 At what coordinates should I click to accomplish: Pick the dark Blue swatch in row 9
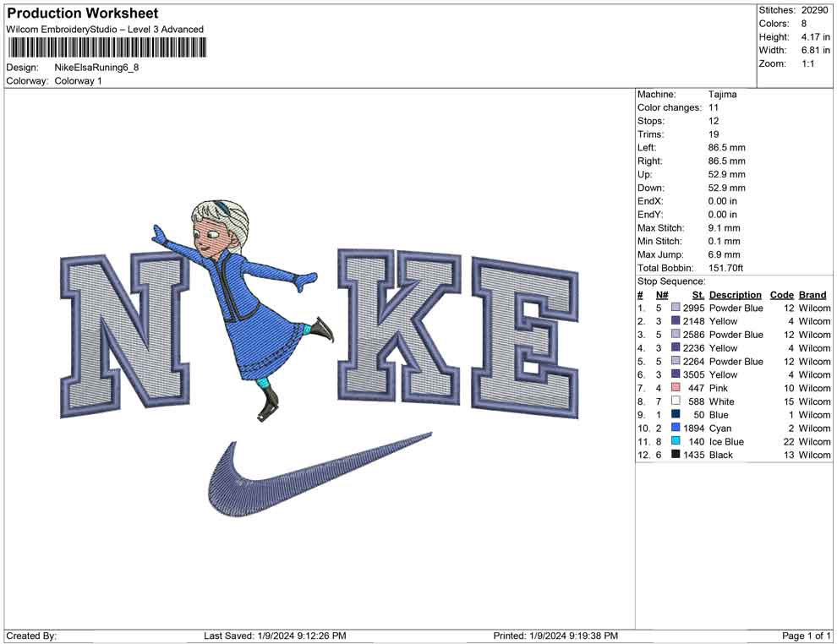(x=676, y=414)
